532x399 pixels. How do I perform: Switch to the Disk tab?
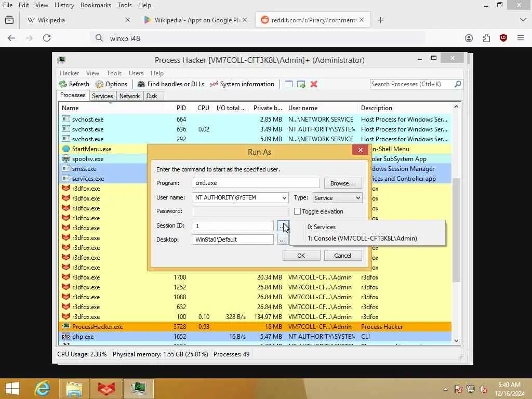152,96
